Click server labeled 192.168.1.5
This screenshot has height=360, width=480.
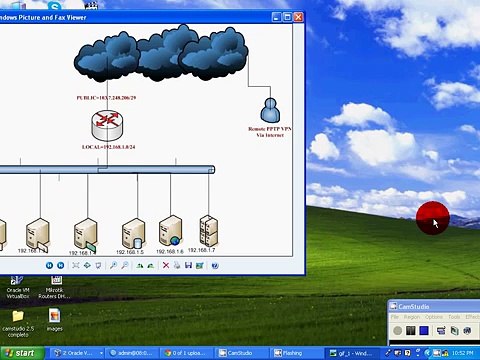click(133, 233)
